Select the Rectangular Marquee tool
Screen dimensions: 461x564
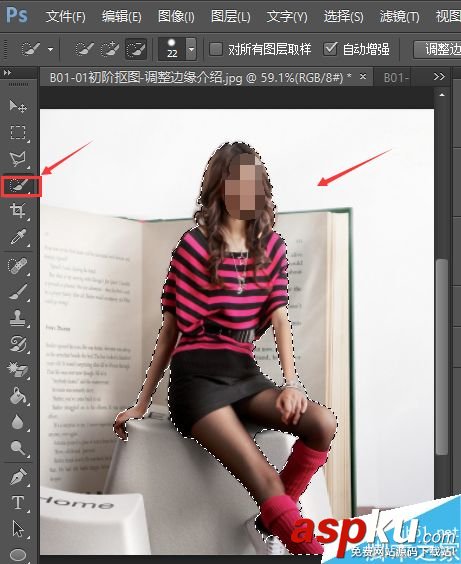[18, 132]
